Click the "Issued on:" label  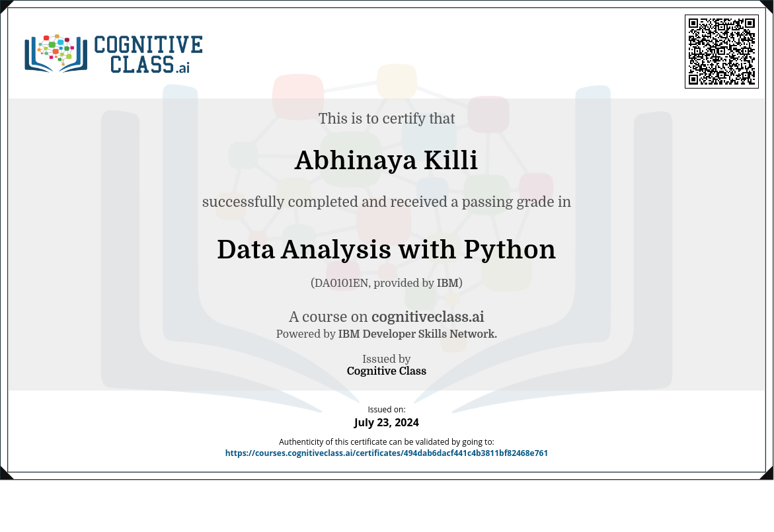387,410
